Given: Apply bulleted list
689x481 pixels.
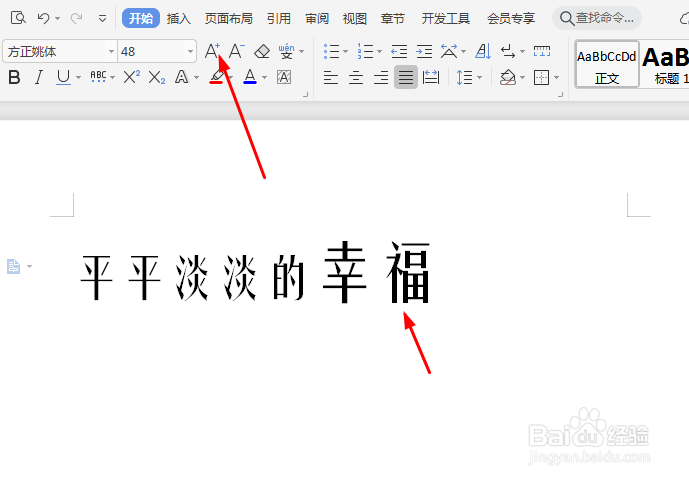Looking at the screenshot, I should 331,51.
